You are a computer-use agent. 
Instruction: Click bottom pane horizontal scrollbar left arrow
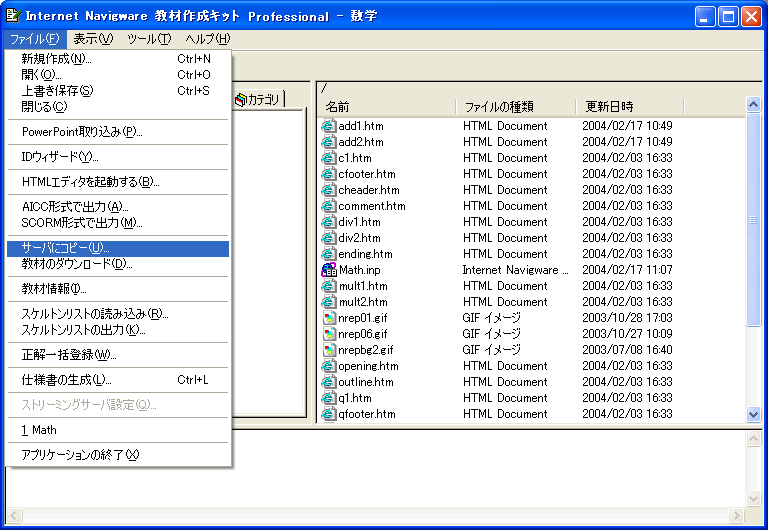tap(14, 515)
